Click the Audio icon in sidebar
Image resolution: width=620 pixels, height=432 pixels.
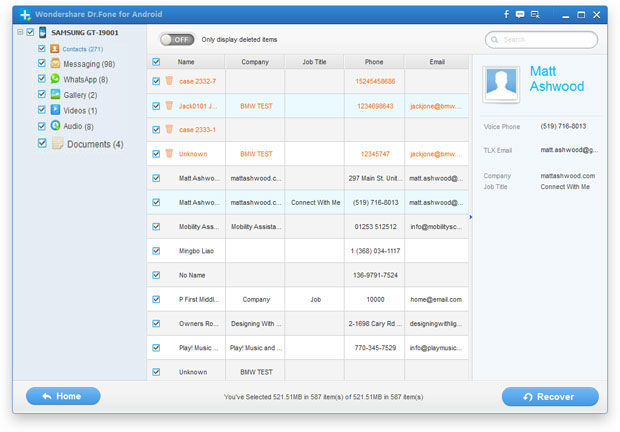point(55,126)
